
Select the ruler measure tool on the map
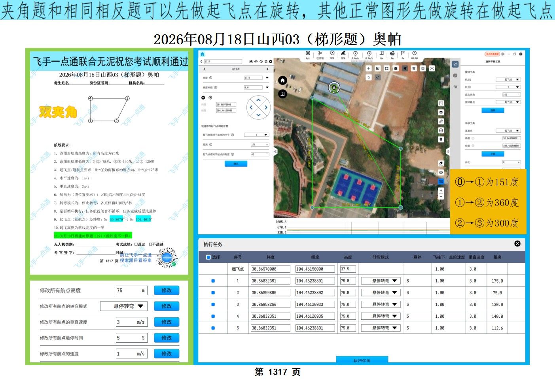tap(441, 121)
